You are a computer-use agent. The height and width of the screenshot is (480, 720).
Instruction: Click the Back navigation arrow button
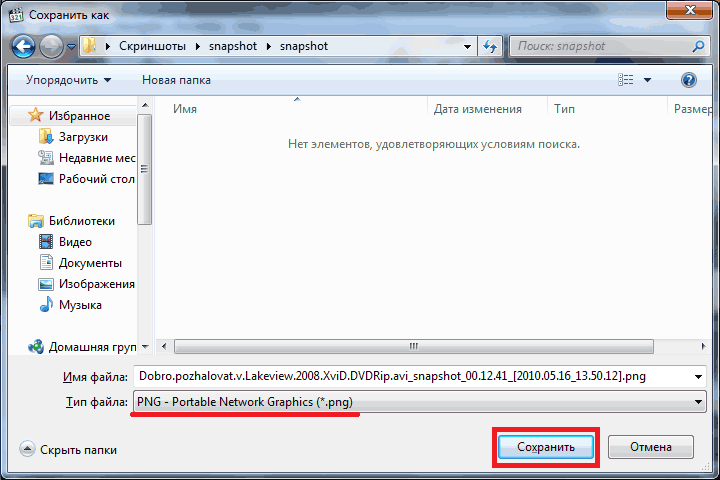click(23, 46)
